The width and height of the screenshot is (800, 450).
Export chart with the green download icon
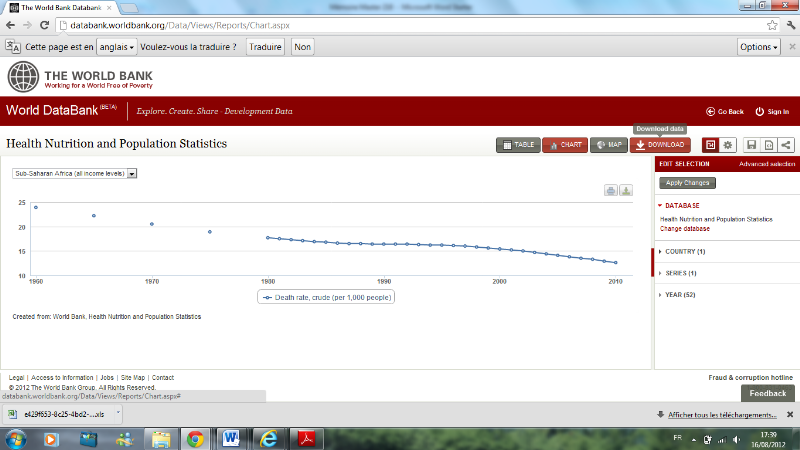[x=626, y=190]
